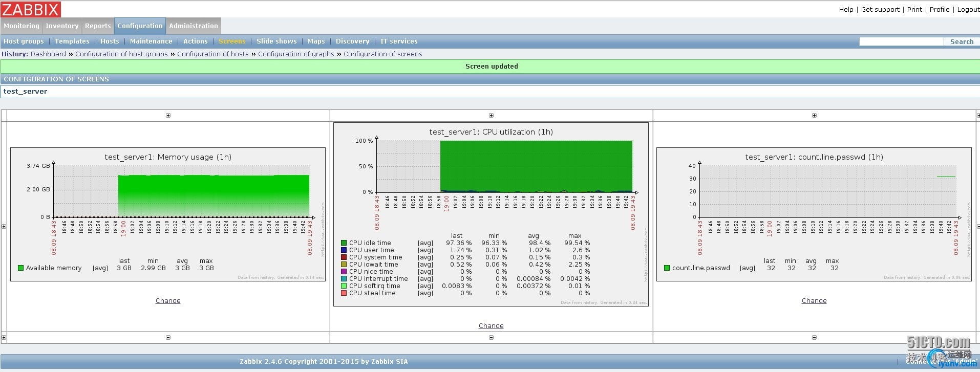Focus the search input field

pyautogui.click(x=901, y=41)
